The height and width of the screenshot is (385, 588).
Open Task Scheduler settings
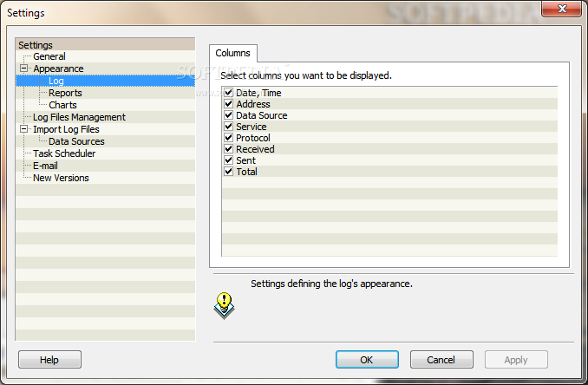(x=64, y=153)
